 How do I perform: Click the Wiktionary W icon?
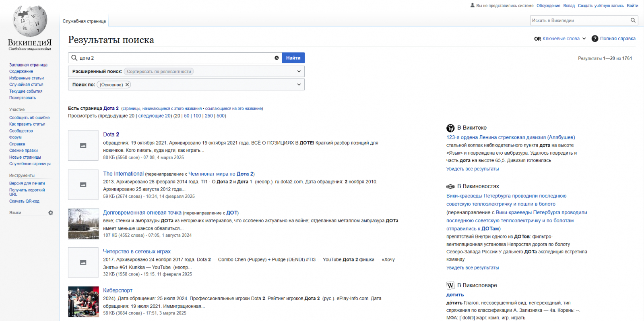pos(450,286)
